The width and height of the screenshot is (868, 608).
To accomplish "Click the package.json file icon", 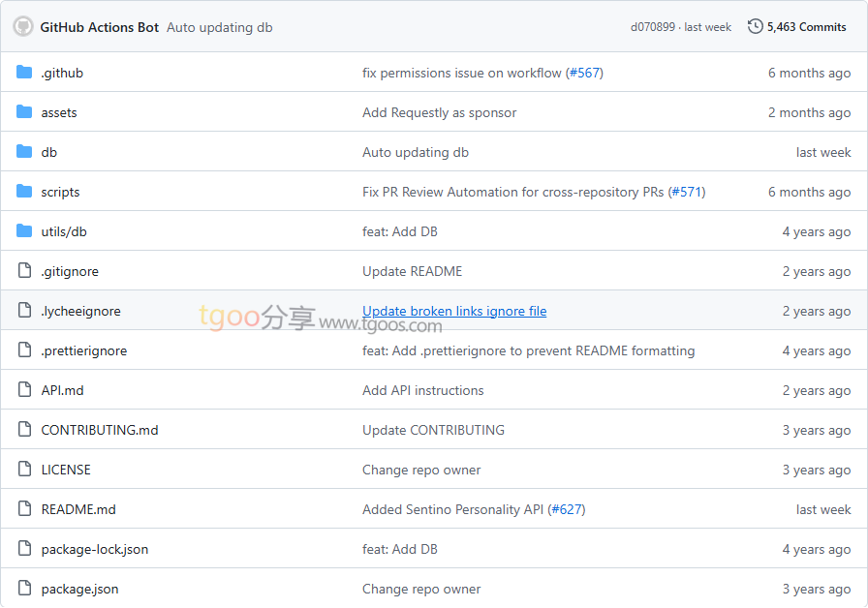I will coord(24,588).
